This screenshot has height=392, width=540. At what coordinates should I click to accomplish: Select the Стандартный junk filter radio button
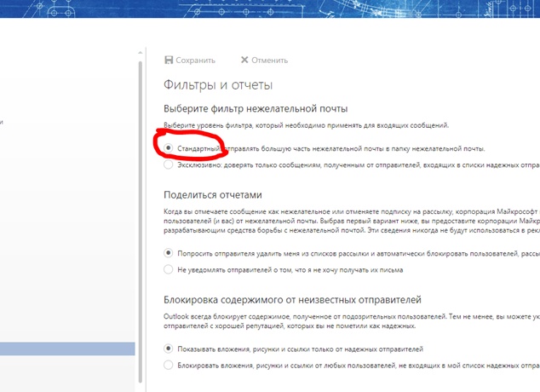(x=168, y=148)
